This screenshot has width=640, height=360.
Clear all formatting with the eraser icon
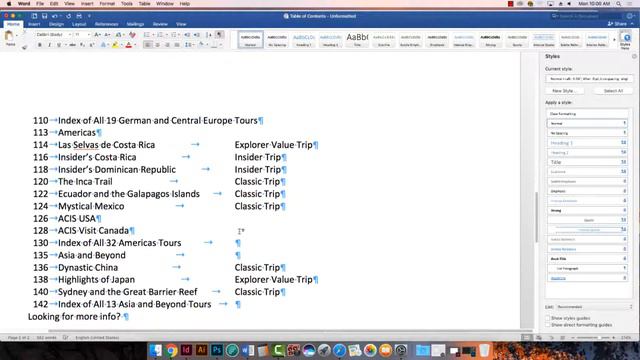[x=132, y=35]
